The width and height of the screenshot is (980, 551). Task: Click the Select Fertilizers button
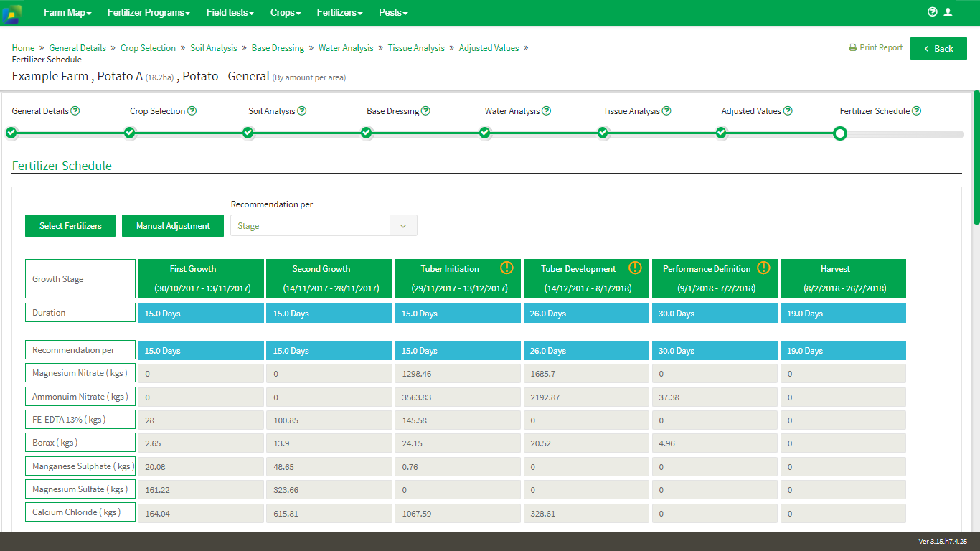(x=70, y=226)
